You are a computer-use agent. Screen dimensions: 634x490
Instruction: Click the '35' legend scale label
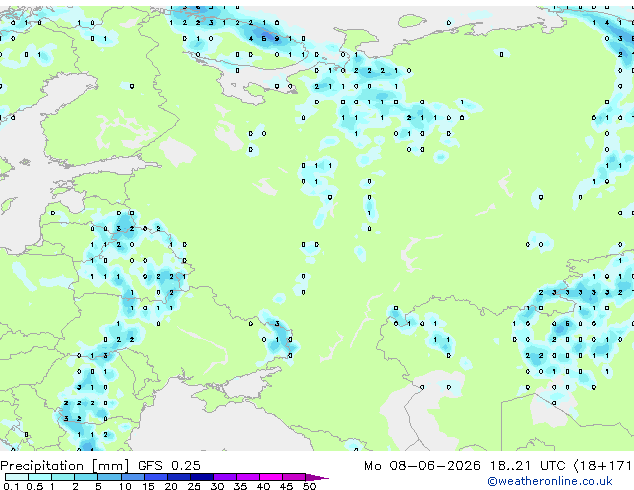pos(240,486)
